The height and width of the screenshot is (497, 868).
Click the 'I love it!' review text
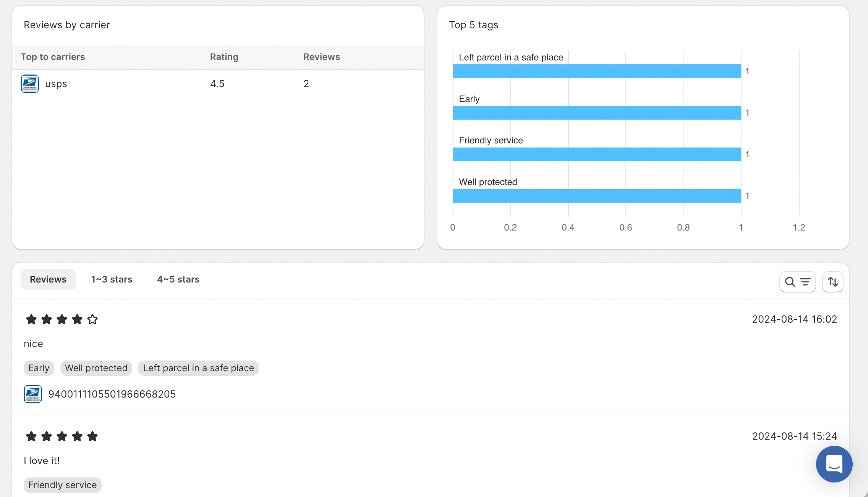(42, 461)
